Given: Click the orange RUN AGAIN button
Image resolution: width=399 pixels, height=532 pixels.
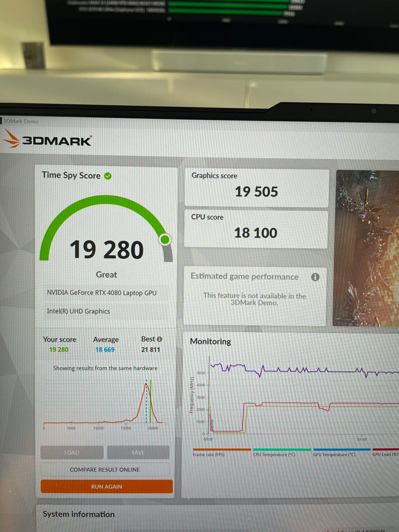Looking at the screenshot, I should [x=106, y=487].
